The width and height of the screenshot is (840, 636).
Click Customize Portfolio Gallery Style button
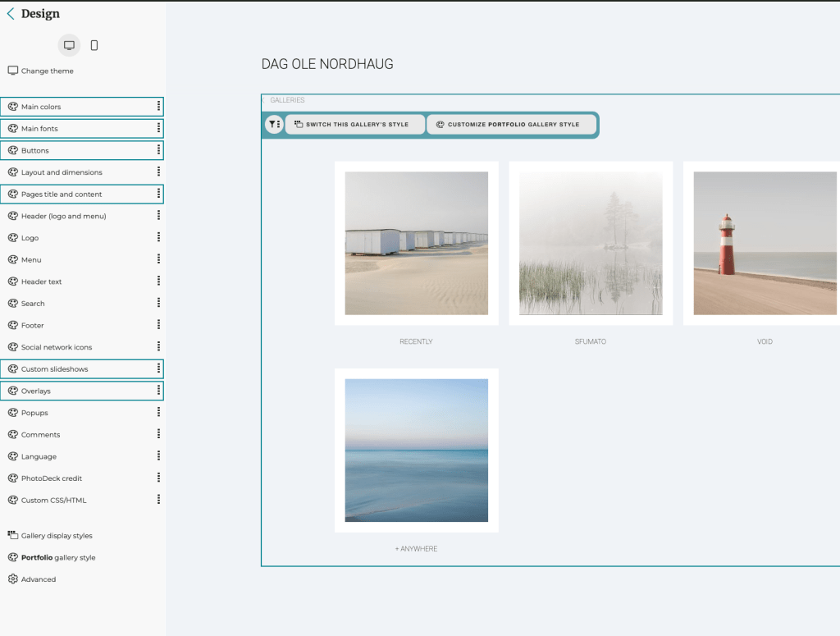[508, 125]
